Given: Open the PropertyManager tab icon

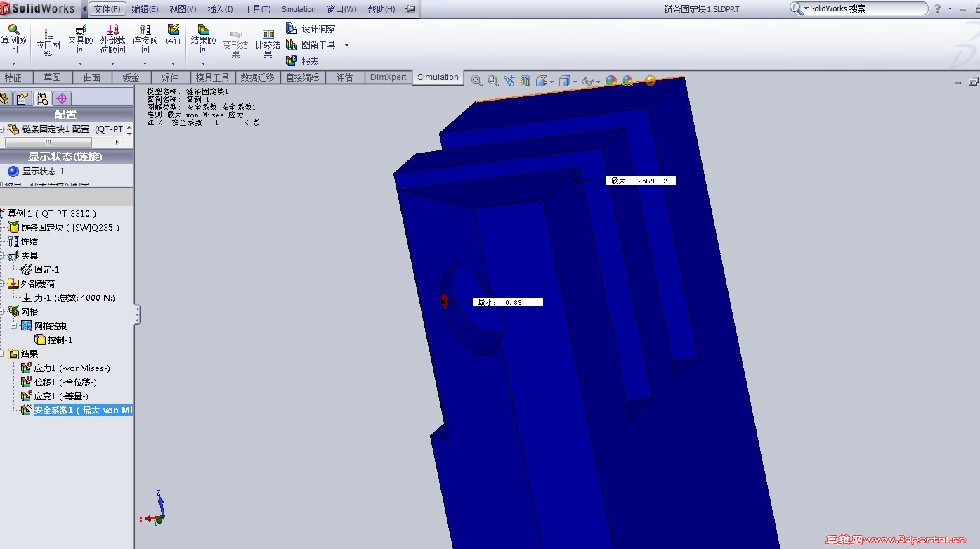Looking at the screenshot, I should (23, 98).
